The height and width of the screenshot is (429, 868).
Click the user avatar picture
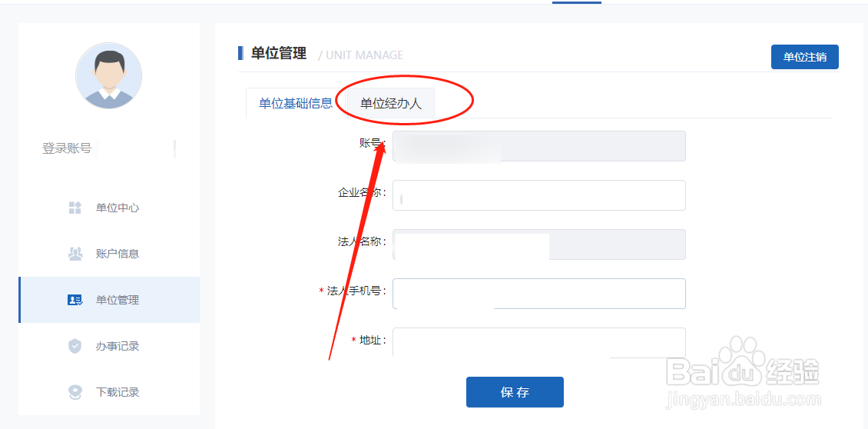(108, 75)
